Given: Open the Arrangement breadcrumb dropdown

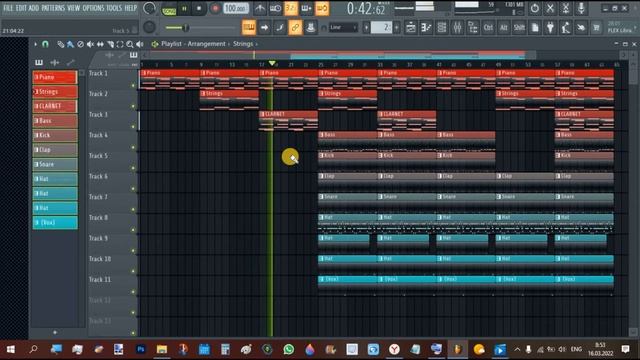Looking at the screenshot, I should tap(206, 44).
